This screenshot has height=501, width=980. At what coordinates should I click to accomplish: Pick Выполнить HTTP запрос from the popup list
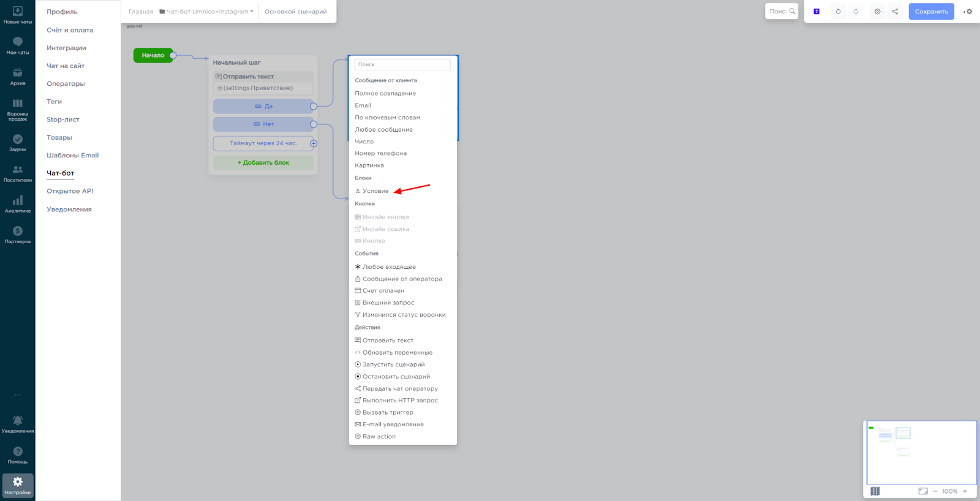[x=400, y=401]
